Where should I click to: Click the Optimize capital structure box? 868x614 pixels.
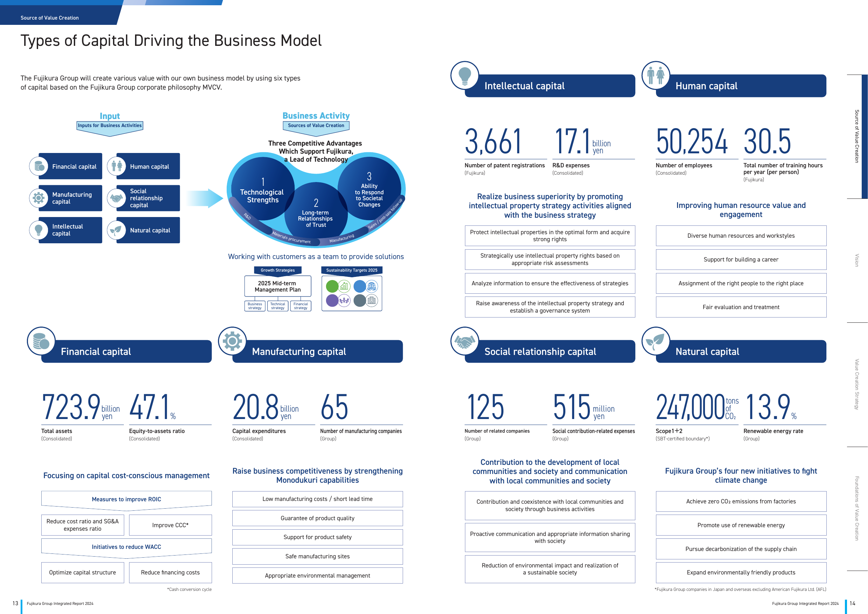coord(83,572)
